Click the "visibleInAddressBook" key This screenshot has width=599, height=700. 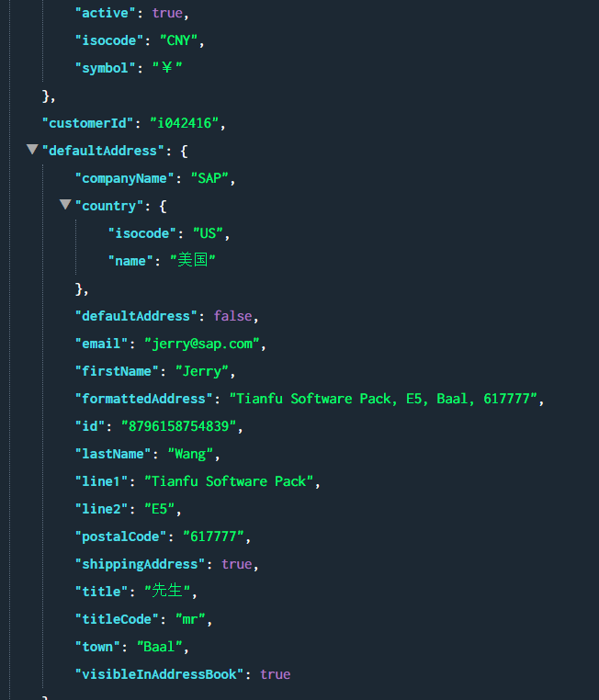click(x=160, y=674)
